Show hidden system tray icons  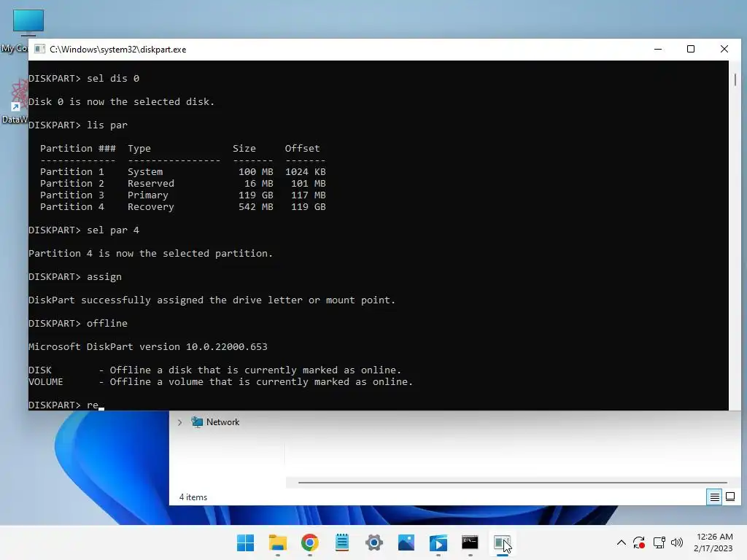[x=622, y=542]
